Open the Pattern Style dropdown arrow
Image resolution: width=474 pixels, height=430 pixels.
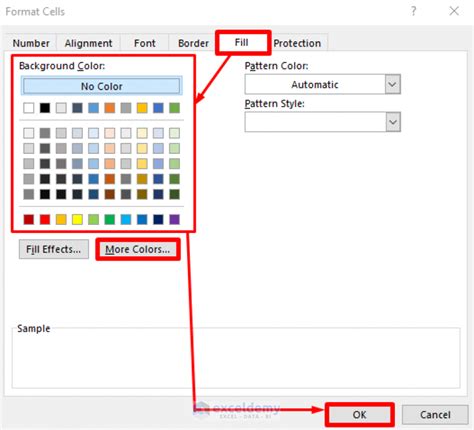pos(393,122)
